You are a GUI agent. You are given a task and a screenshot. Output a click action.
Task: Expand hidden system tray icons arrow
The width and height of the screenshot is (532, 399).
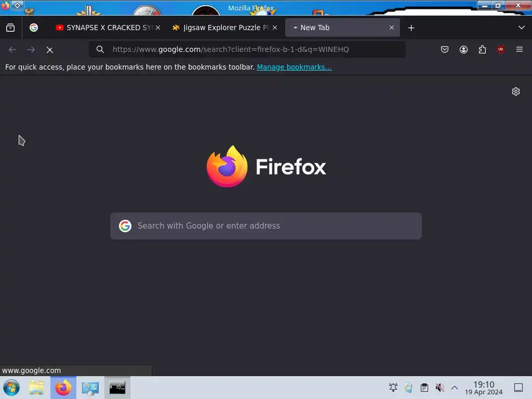tap(455, 388)
